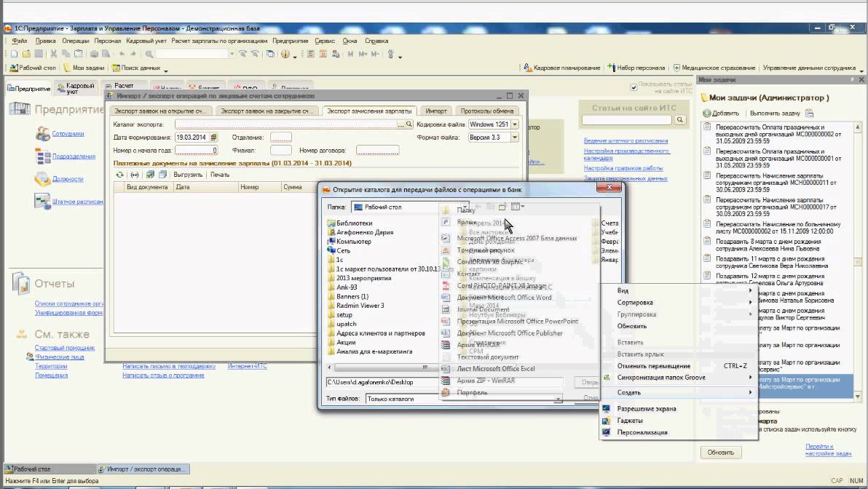Click Выгрузить button
The height and width of the screenshot is (489, 868).
188,175
